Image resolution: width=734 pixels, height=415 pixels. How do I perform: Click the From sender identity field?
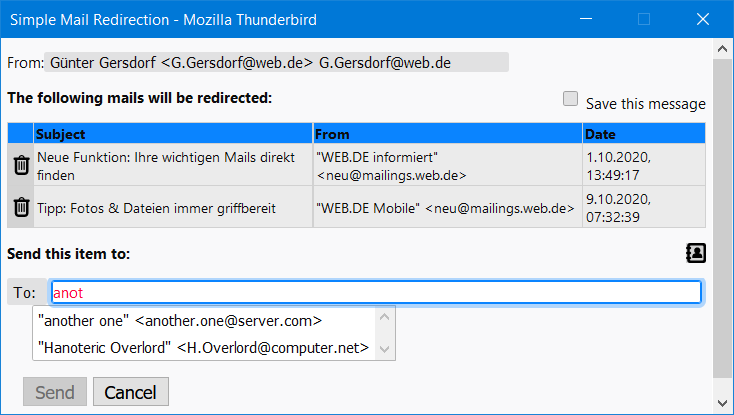coord(276,62)
